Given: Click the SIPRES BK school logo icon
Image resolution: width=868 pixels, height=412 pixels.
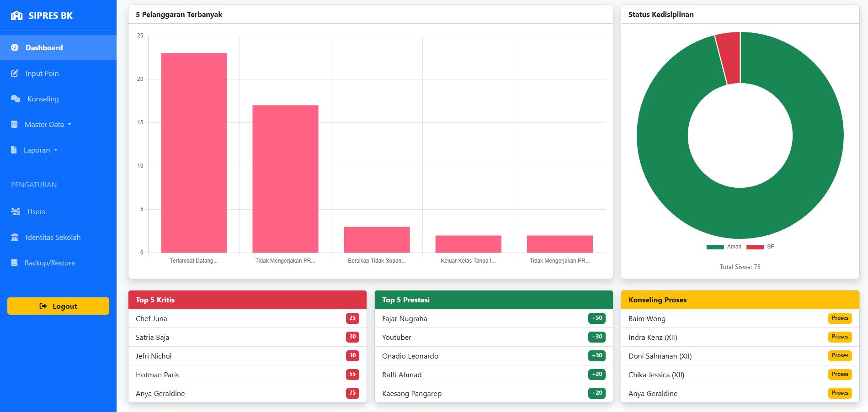Looking at the screenshot, I should click(16, 16).
